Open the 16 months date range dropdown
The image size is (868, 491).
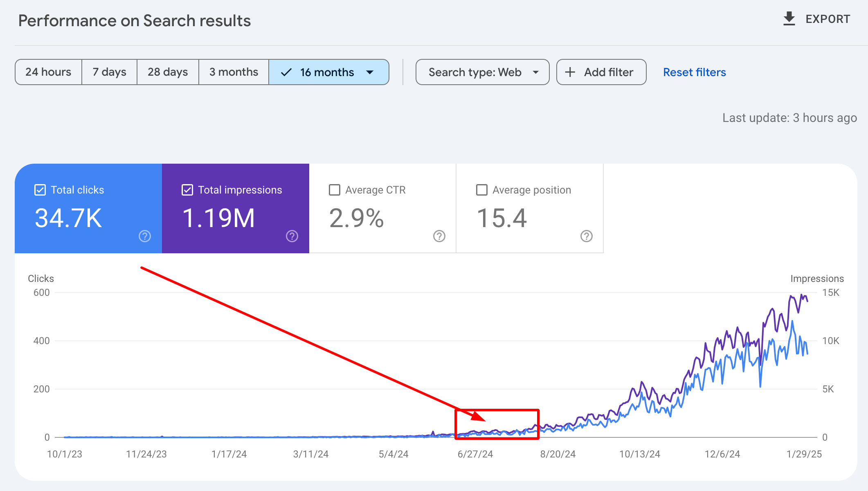click(x=328, y=72)
